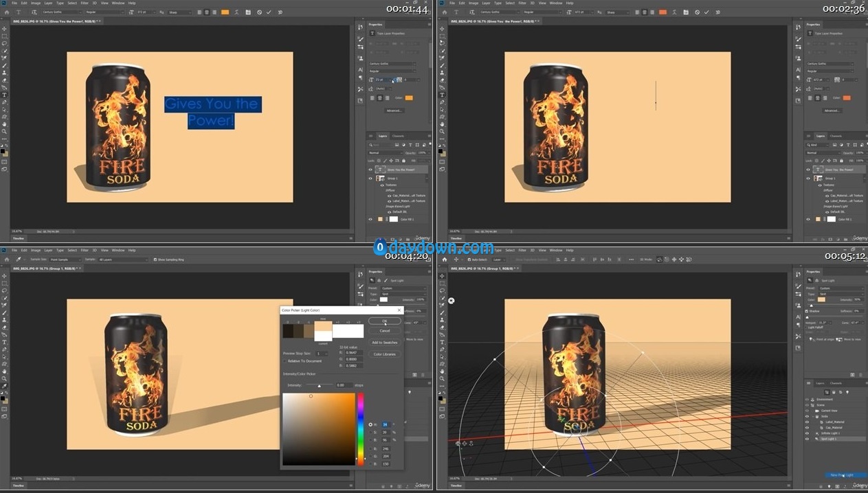Open Filter menu in top-right window
This screenshot has width=868, height=493.
[522, 3]
